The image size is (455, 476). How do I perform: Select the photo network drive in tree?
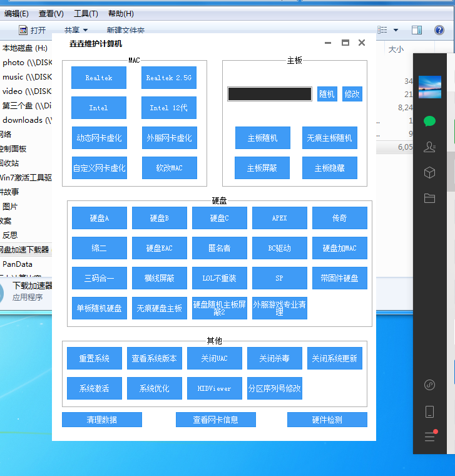[x=28, y=63]
